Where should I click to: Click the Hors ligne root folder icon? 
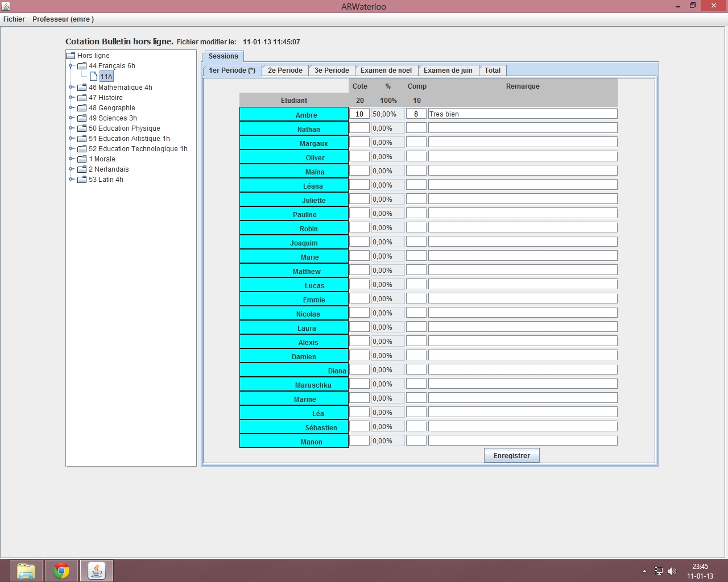point(71,56)
